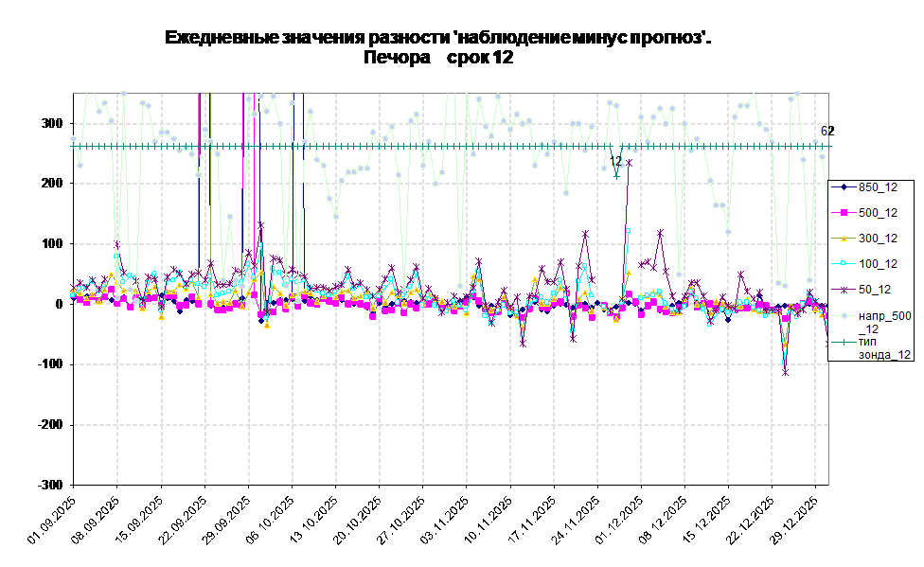
Task: Click the purple asterisk 50_12 legend marker
Action: pyautogui.click(x=843, y=290)
